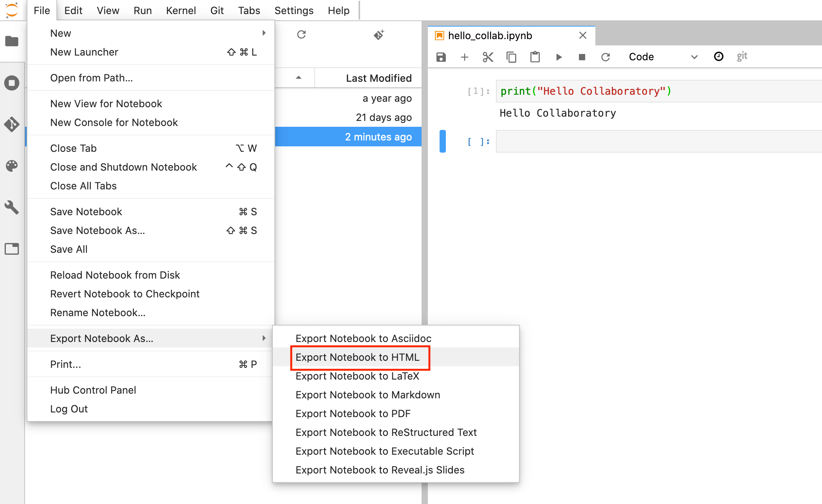This screenshot has width=822, height=504.
Task: Run the selected cell with play icon
Action: 559,57
